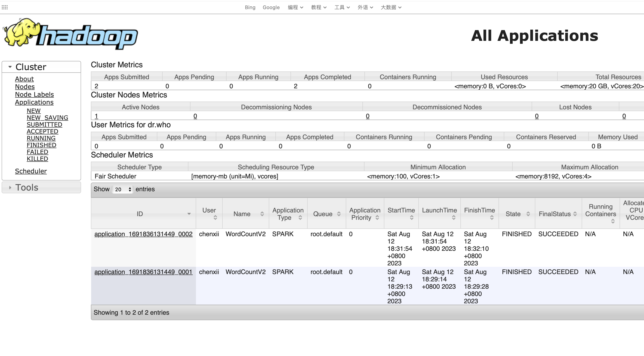Screen dimensions: 644x356
Task: Go to the Nodes page
Action: tap(25, 87)
